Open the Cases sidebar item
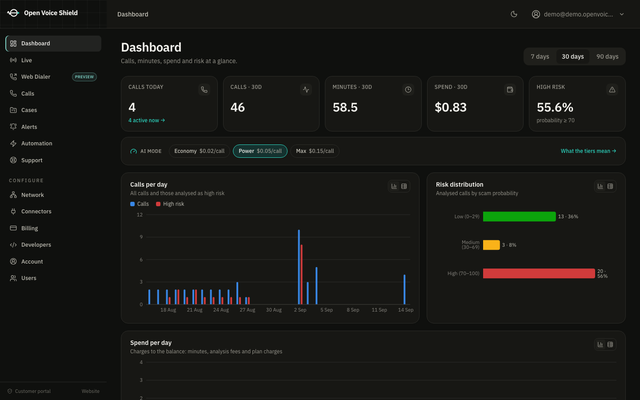Image resolution: width=640 pixels, height=400 pixels. tap(53, 110)
